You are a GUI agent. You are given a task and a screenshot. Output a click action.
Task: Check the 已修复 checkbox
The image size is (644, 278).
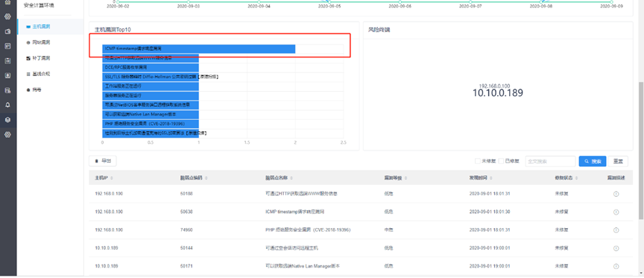tap(501, 162)
